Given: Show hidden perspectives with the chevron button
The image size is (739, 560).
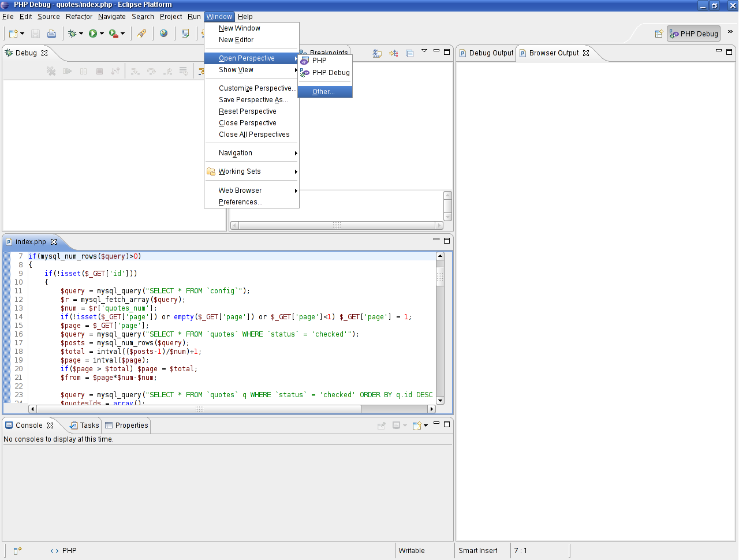Looking at the screenshot, I should coord(730,32).
